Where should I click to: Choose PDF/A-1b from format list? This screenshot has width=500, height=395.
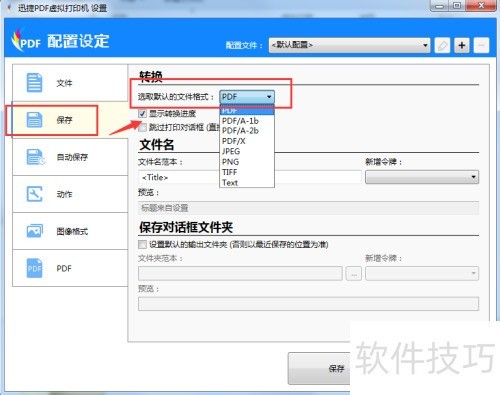[x=247, y=121]
